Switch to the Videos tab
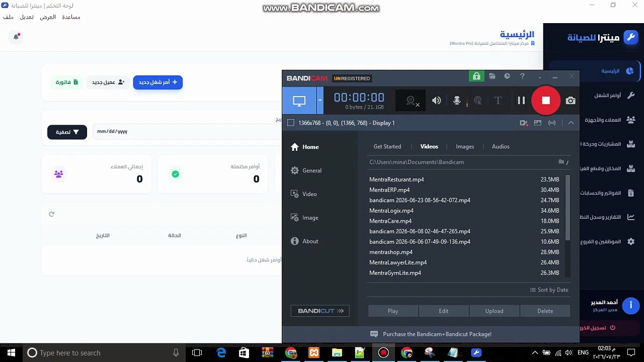The height and width of the screenshot is (362, 644). (x=429, y=147)
